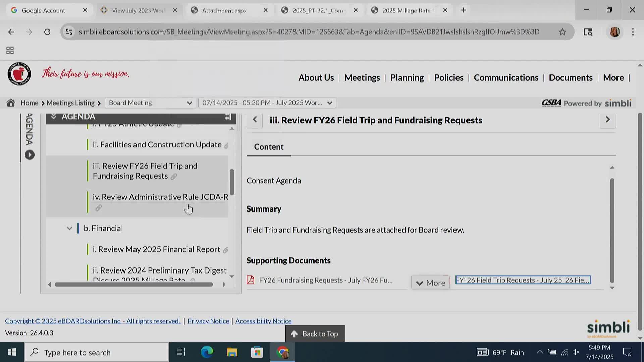Collapse the AGENDA header double chevron
This screenshot has height=362, width=644.
[54, 117]
